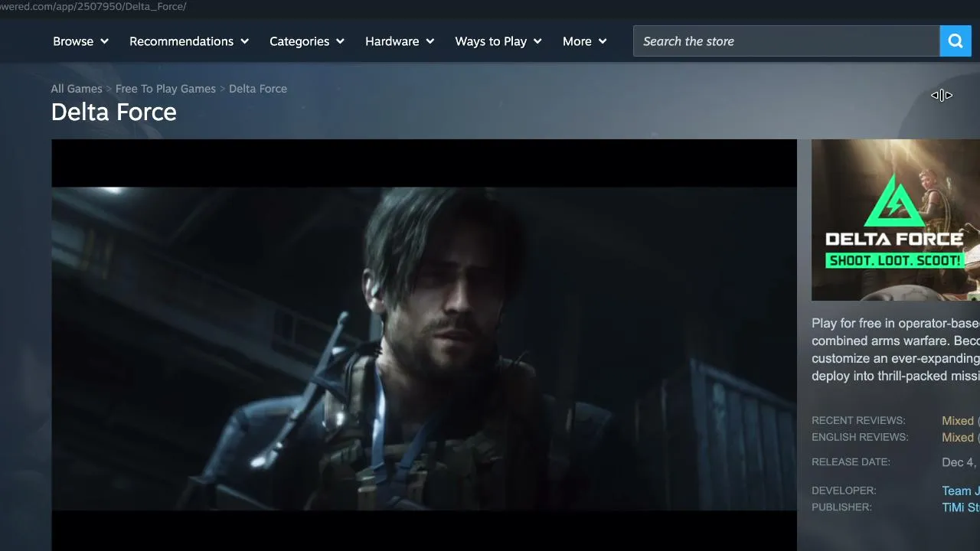Click the browser URL ending in Delta_Force

pyautogui.click(x=93, y=6)
